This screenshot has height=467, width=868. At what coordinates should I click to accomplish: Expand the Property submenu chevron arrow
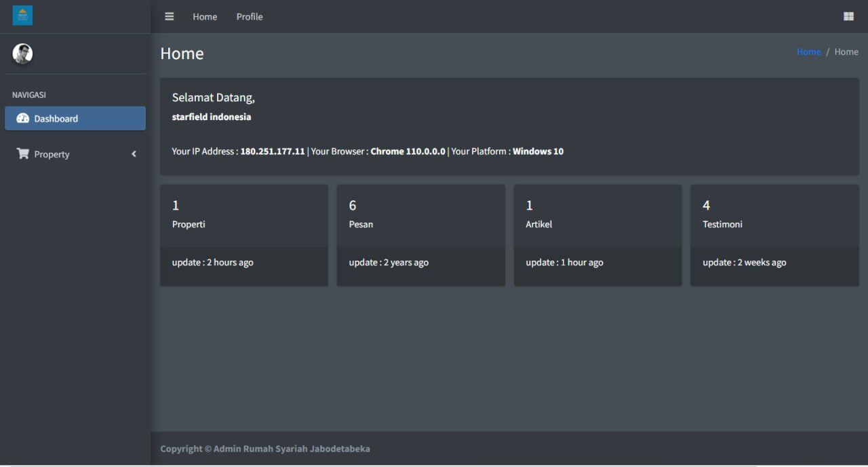click(x=134, y=154)
